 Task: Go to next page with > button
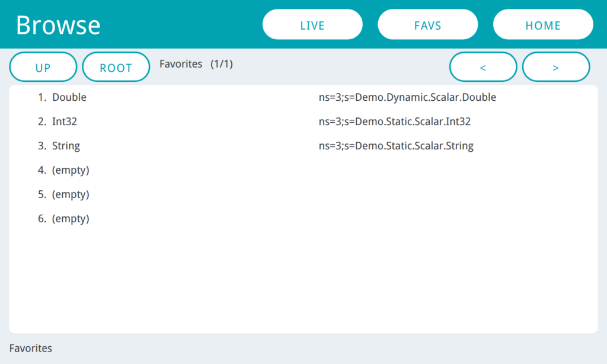pos(556,67)
